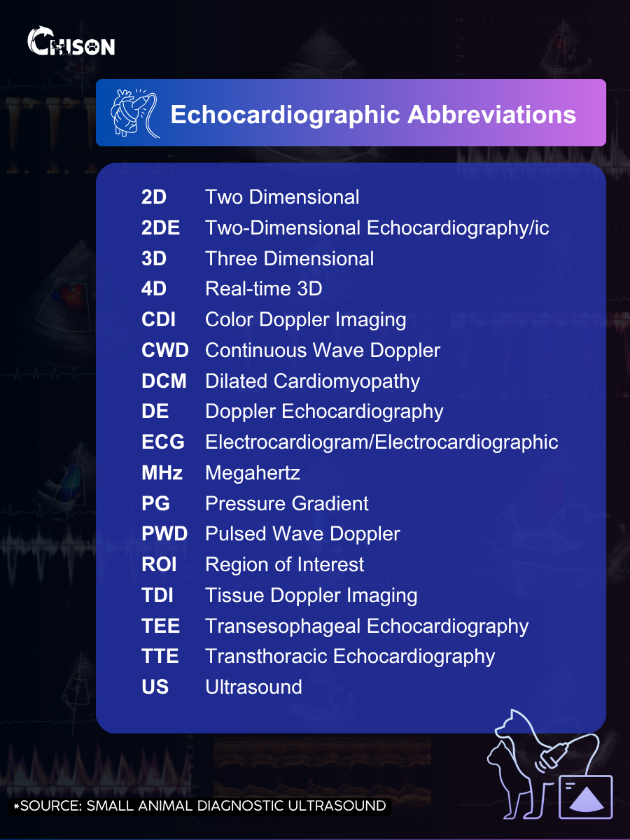This screenshot has width=630, height=840.
Task: Click the Megahertz definition
Action: point(253,474)
